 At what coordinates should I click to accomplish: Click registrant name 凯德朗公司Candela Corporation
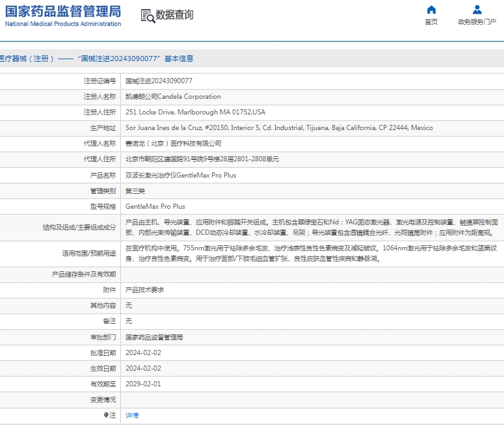(x=173, y=96)
